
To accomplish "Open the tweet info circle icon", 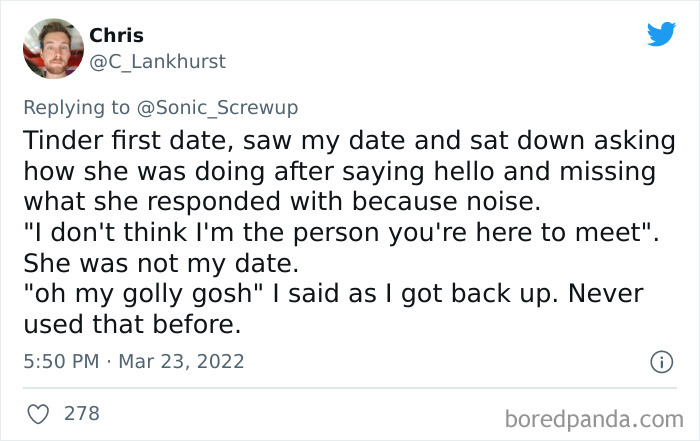I will coord(660,362).
